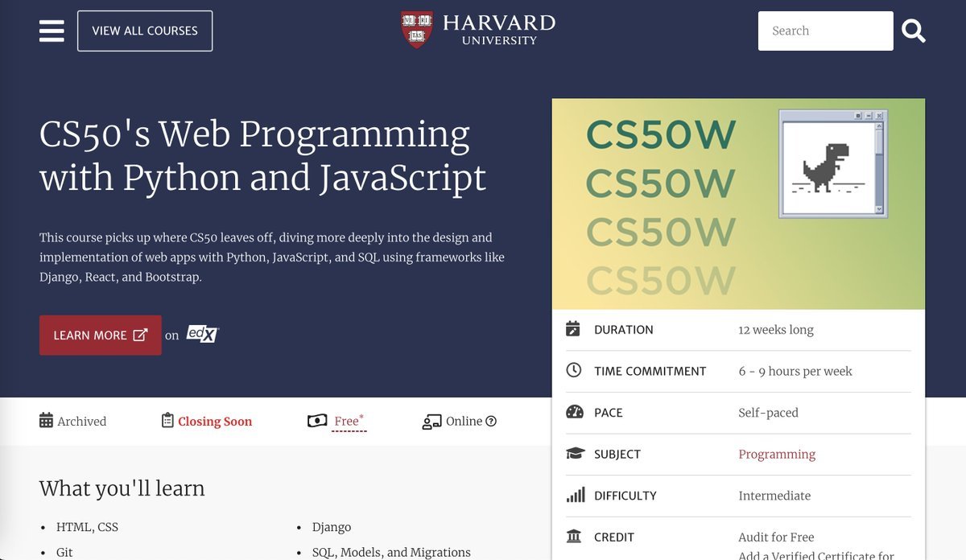
Task: Click the Subject graduation cap icon
Action: [575, 454]
